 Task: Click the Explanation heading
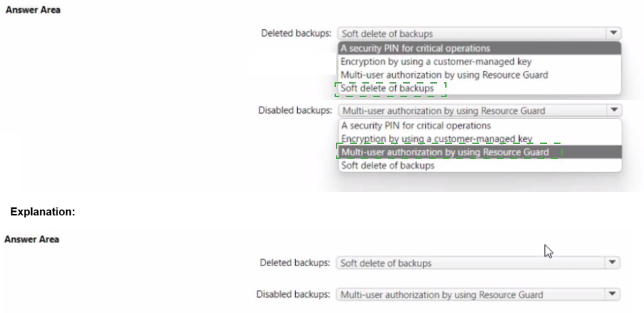(42, 211)
